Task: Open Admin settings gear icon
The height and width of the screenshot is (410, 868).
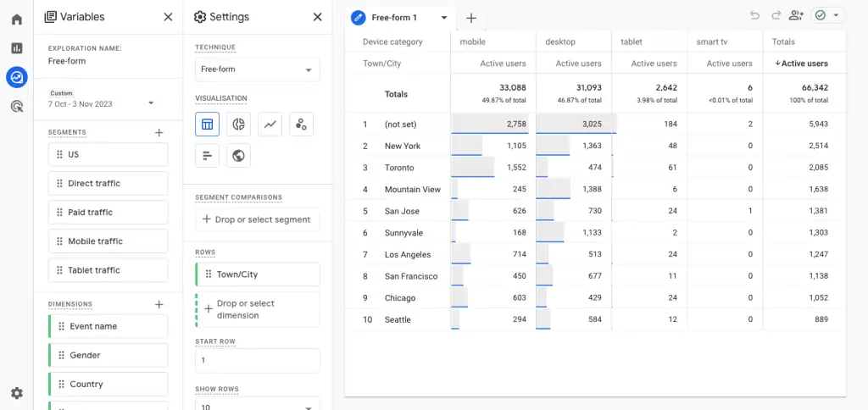Action: click(x=16, y=393)
